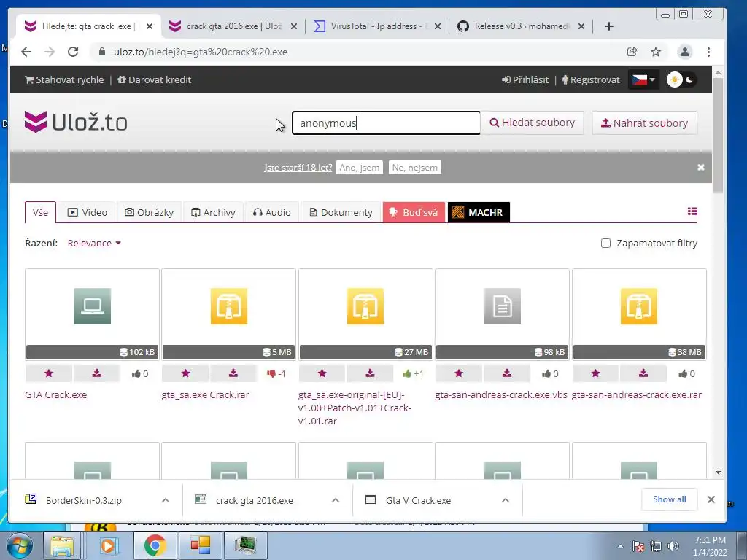Open Windows Explorer in taskbar
Viewport: 747px width, 560px height.
[62, 545]
